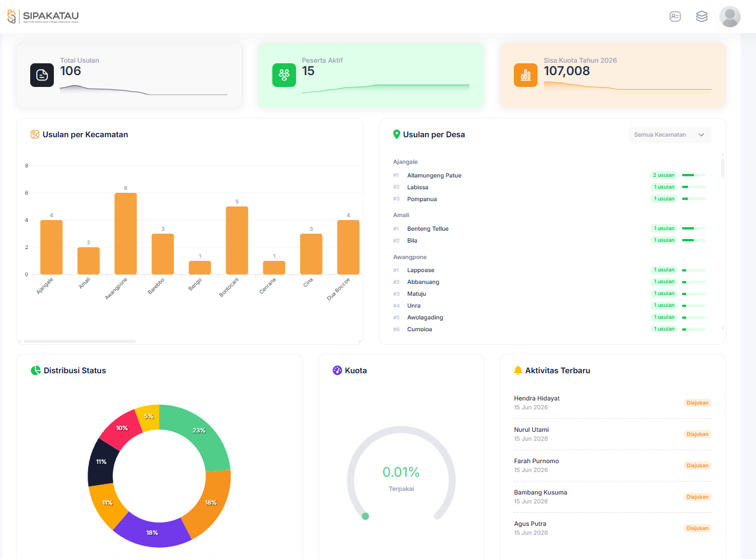Click the bell icon beside Aktivitas Terbaru
The height and width of the screenshot is (559, 756).
[518, 370]
